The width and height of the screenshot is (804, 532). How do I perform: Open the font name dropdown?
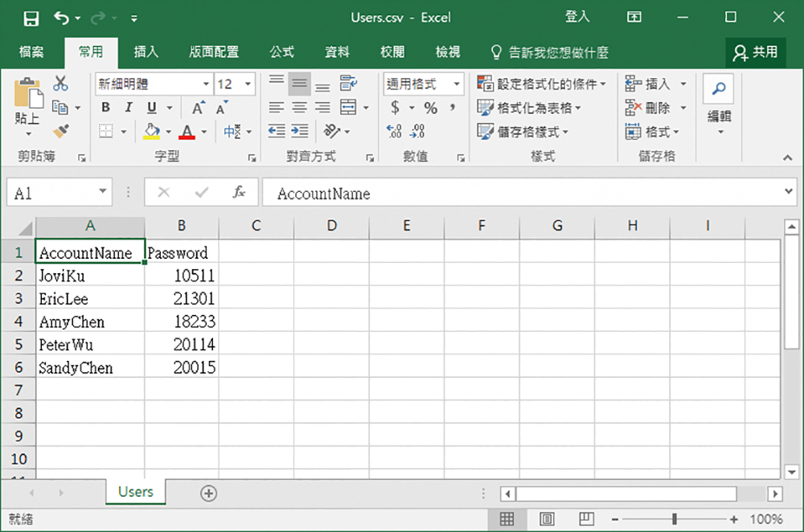206,84
